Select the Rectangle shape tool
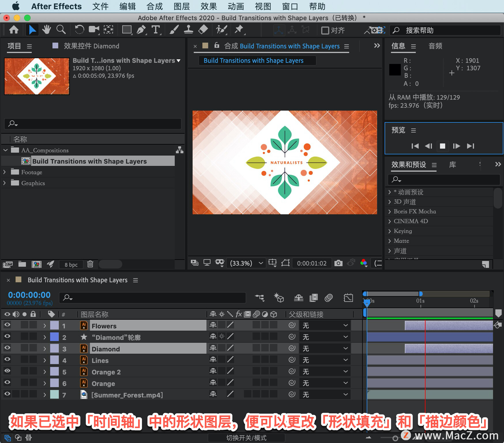 coord(127,30)
